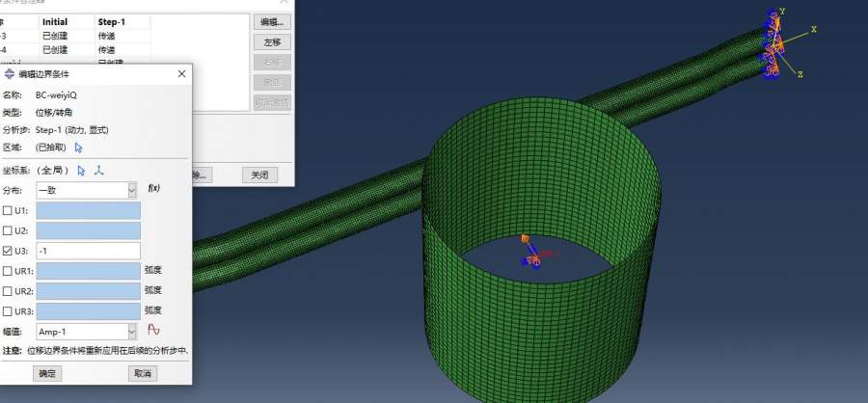This screenshot has width=868, height=403.
Task: Close the 编辑边界条件 dialog with X
Action: [181, 73]
